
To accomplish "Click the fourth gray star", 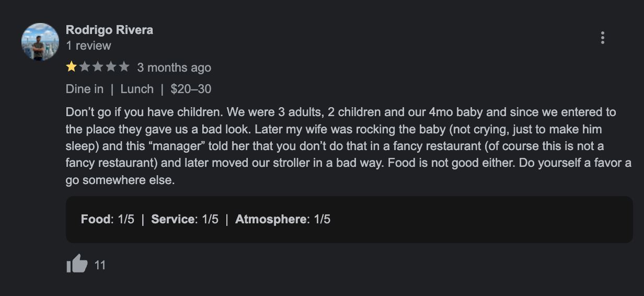I will [x=110, y=67].
